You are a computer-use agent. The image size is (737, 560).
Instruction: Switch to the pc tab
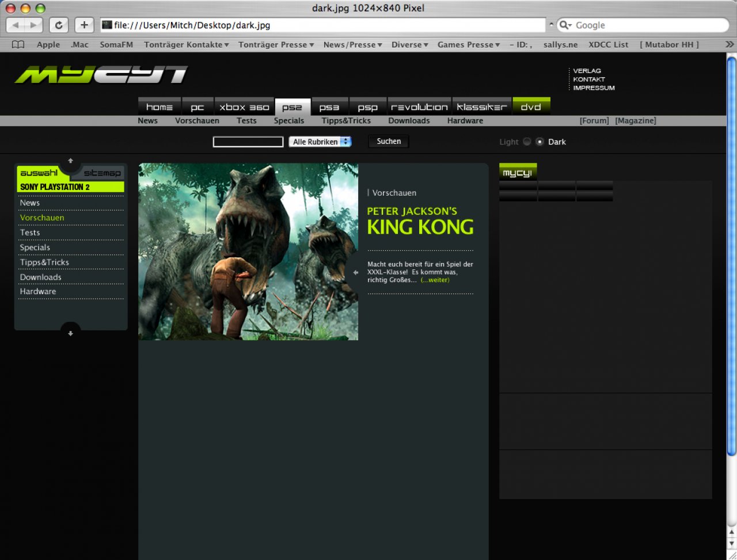(197, 106)
